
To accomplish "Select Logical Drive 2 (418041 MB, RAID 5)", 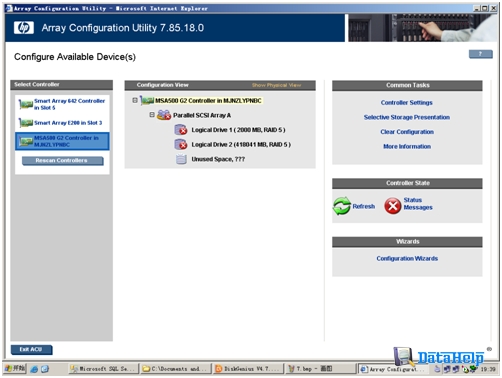I will pyautogui.click(x=241, y=144).
